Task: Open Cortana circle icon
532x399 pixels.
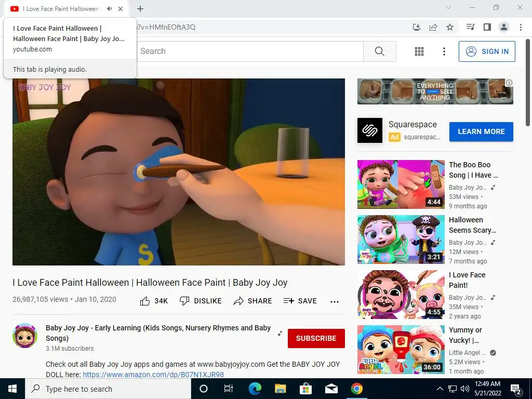Action: (204, 389)
